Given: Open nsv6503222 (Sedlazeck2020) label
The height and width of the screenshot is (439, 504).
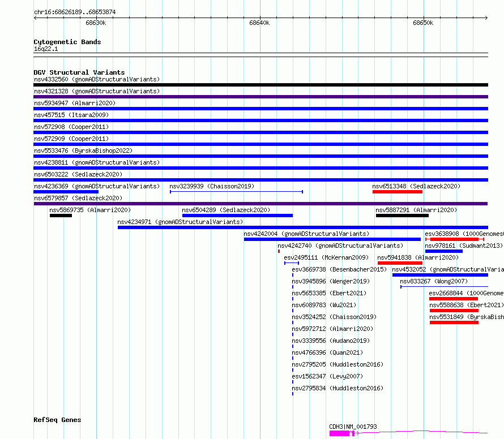Looking at the screenshot, I should tap(78, 174).
